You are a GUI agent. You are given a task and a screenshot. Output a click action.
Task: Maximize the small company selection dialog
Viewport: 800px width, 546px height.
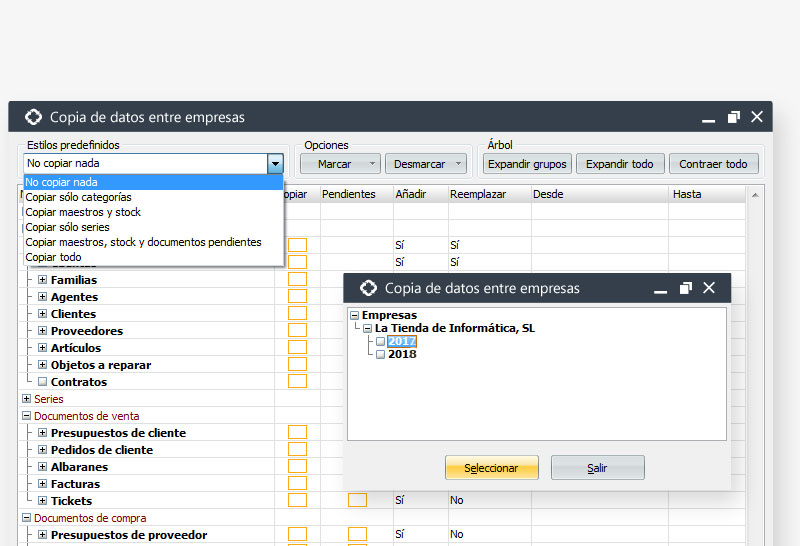(x=685, y=288)
